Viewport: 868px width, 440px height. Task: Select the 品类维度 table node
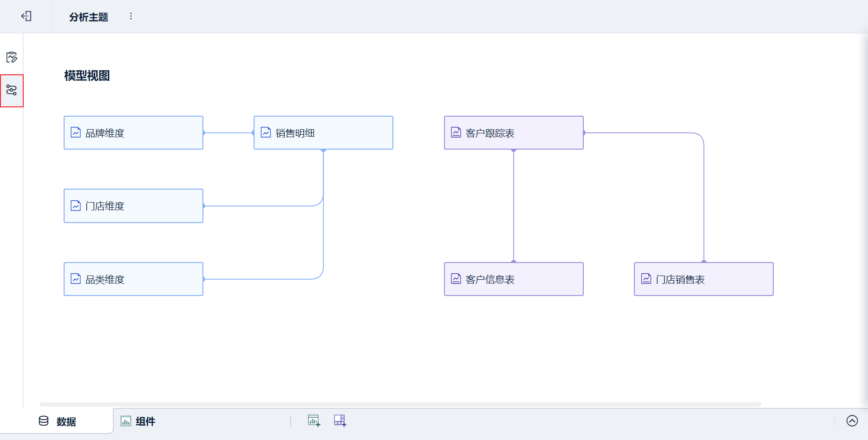134,279
